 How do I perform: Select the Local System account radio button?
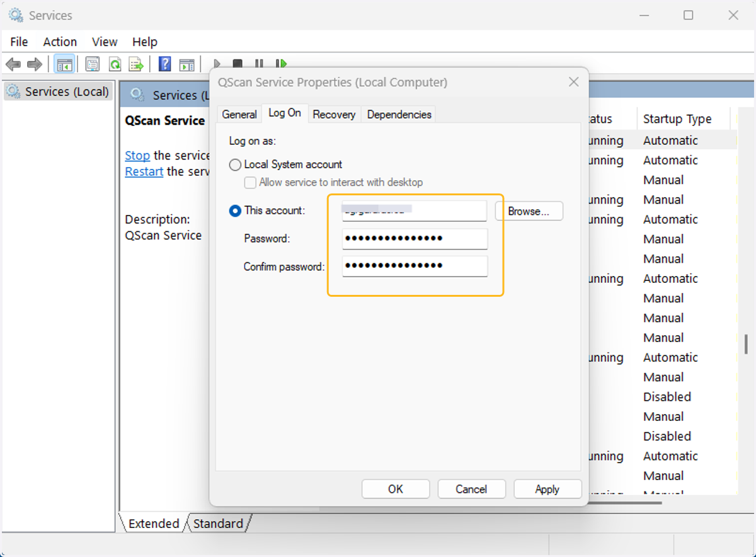click(x=235, y=165)
